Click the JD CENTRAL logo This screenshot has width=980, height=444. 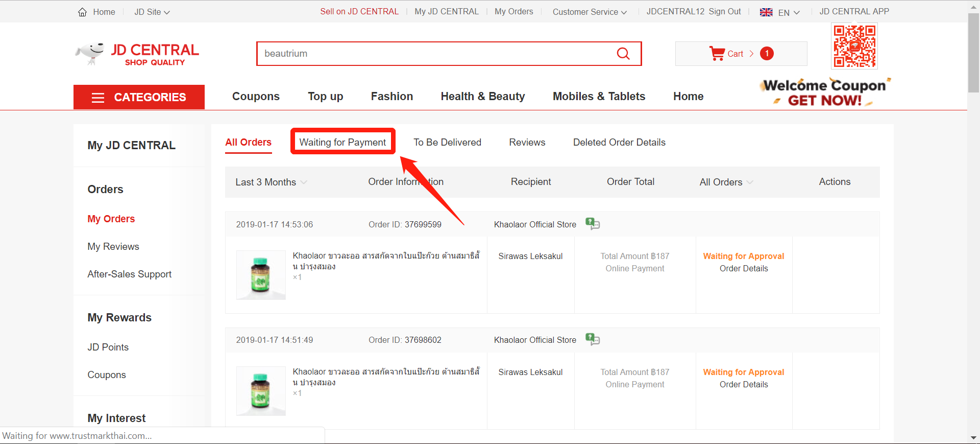tap(137, 54)
